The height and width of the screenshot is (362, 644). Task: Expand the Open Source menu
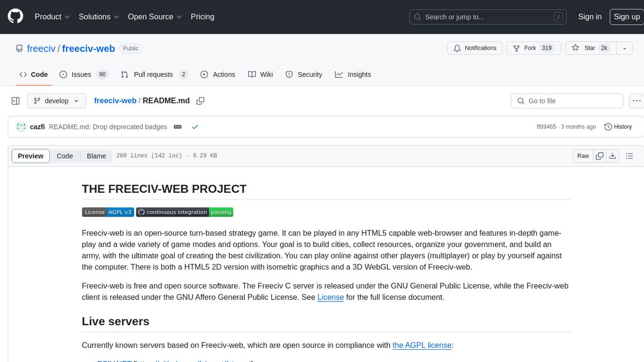pos(155,17)
